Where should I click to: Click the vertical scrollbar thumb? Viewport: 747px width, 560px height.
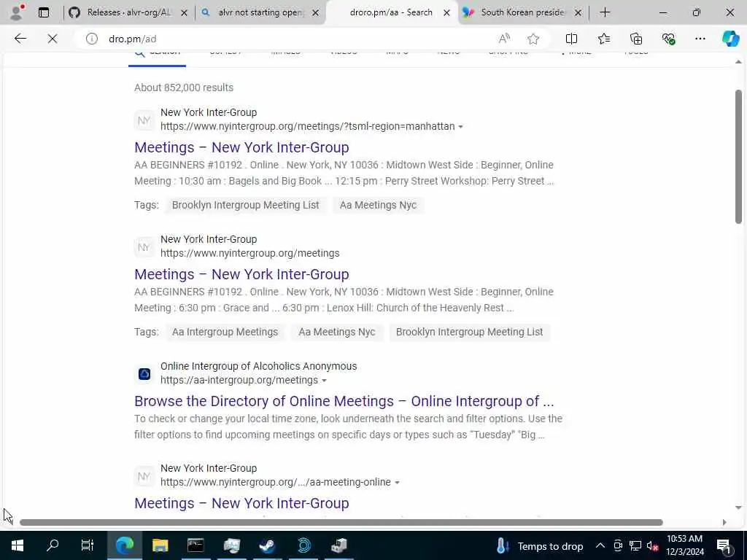coord(738,156)
